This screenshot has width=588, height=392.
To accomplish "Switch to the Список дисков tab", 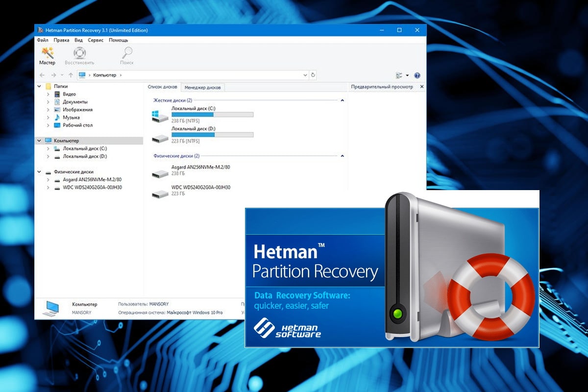I will (x=163, y=87).
